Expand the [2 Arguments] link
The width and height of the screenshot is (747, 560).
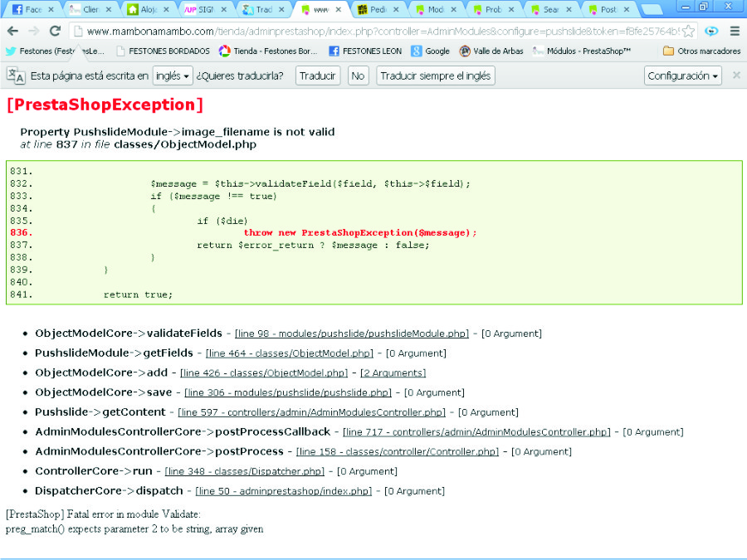[x=393, y=373]
